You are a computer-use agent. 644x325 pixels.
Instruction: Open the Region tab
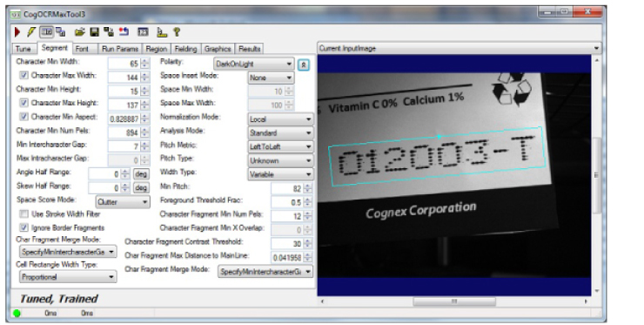click(157, 49)
